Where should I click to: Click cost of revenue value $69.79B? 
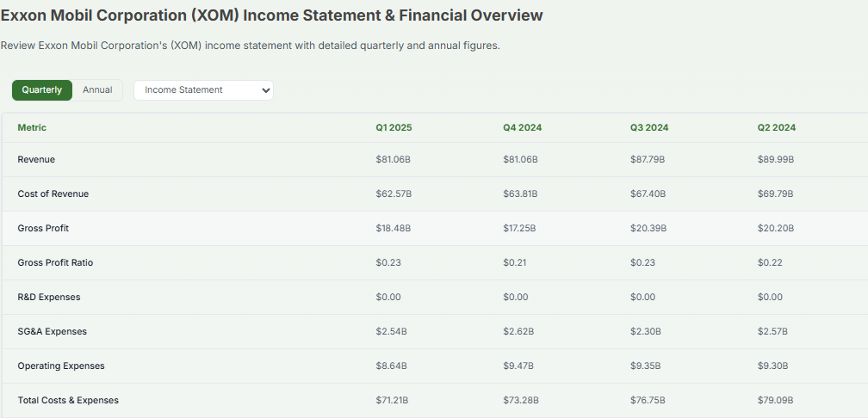tap(776, 194)
